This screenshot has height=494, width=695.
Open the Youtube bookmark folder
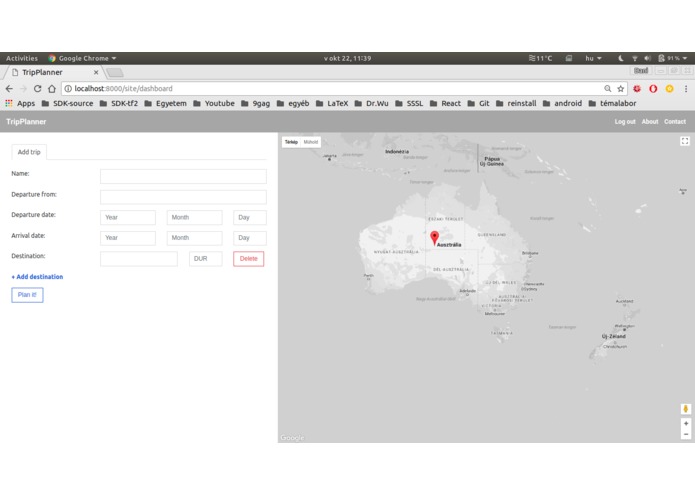(x=214, y=103)
